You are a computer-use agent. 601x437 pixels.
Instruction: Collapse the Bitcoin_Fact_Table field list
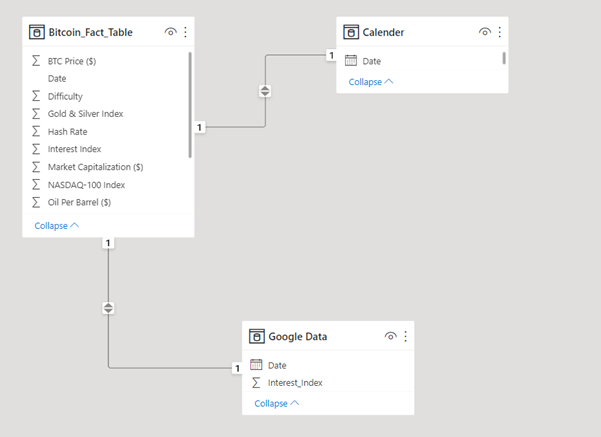[x=57, y=226]
